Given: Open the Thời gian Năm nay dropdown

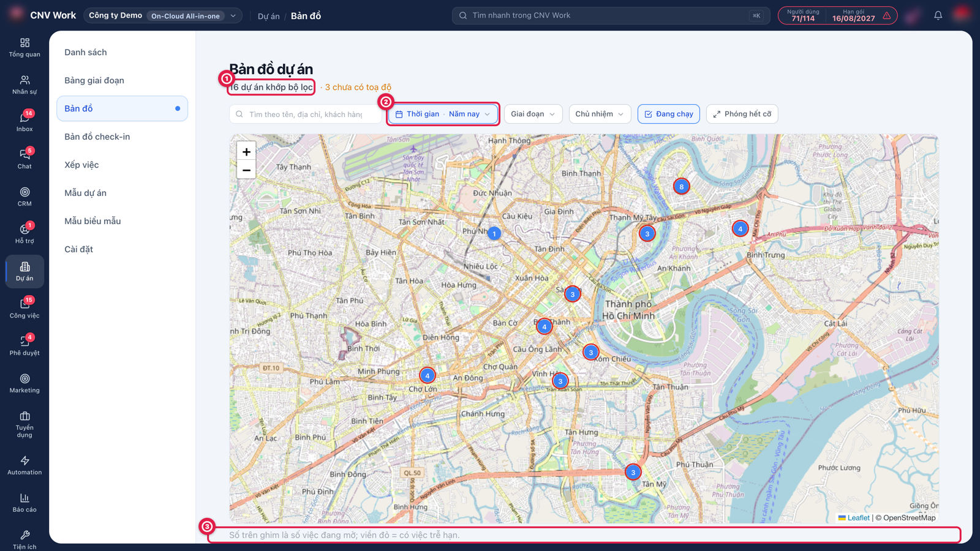Looking at the screenshot, I should 443,114.
